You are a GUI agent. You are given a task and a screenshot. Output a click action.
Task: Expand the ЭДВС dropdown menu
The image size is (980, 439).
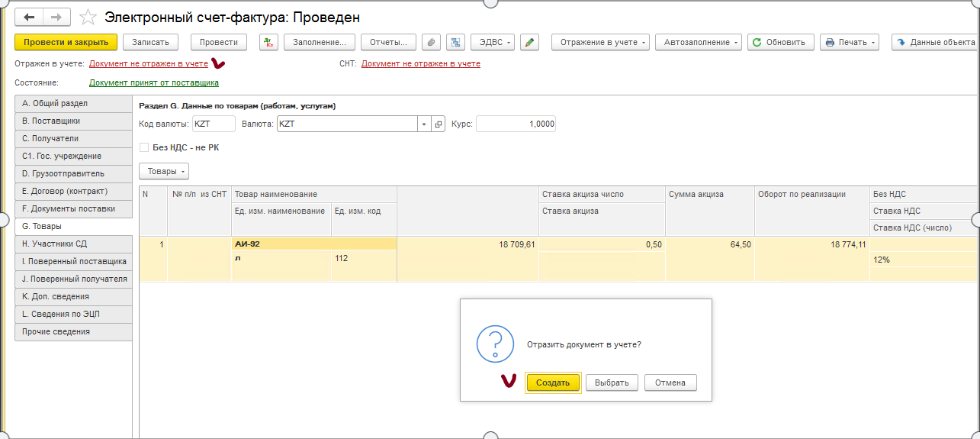click(x=493, y=42)
